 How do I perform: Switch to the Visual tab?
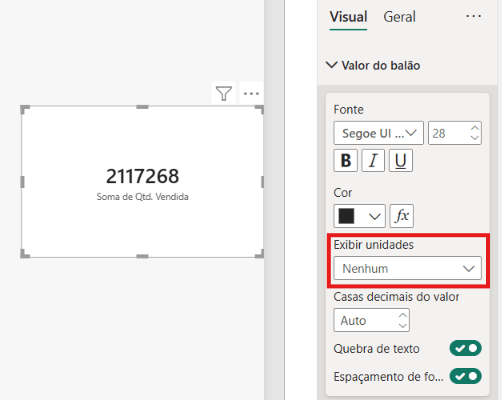point(348,17)
